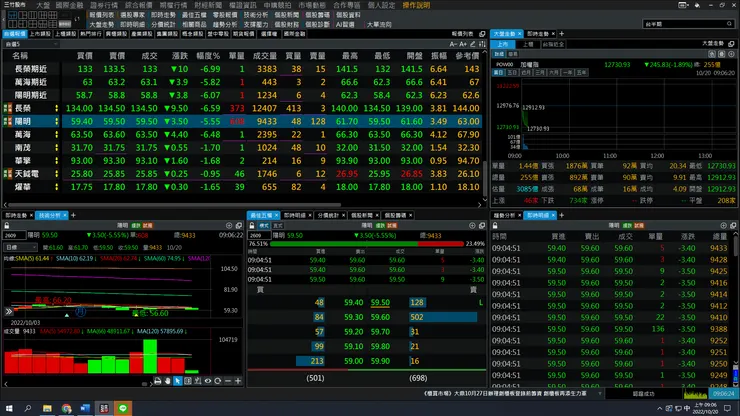This screenshot has width=740, height=416.
Task: Switch to 分價統計 tab
Action: (x=328, y=215)
